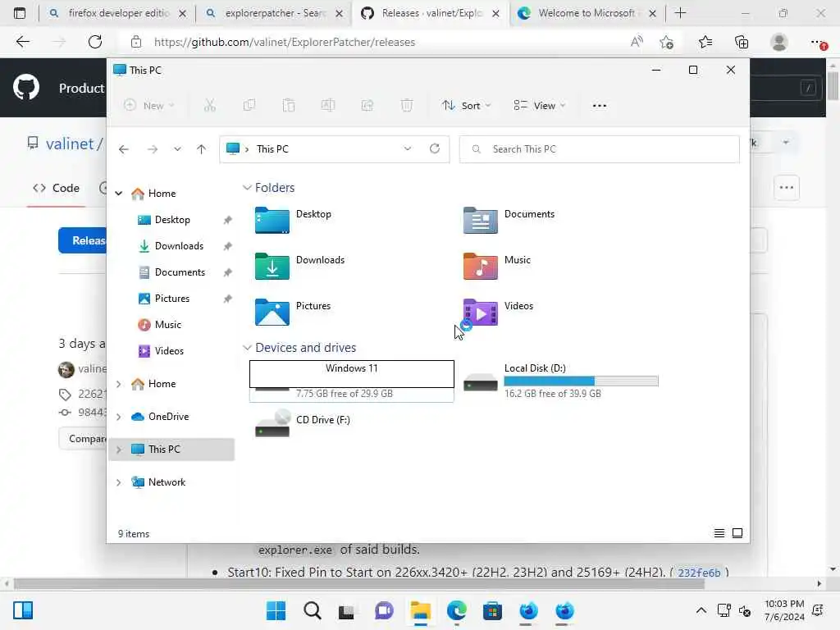Open the Music folder in Folders group
The height and width of the screenshot is (630, 840).
[480, 267]
